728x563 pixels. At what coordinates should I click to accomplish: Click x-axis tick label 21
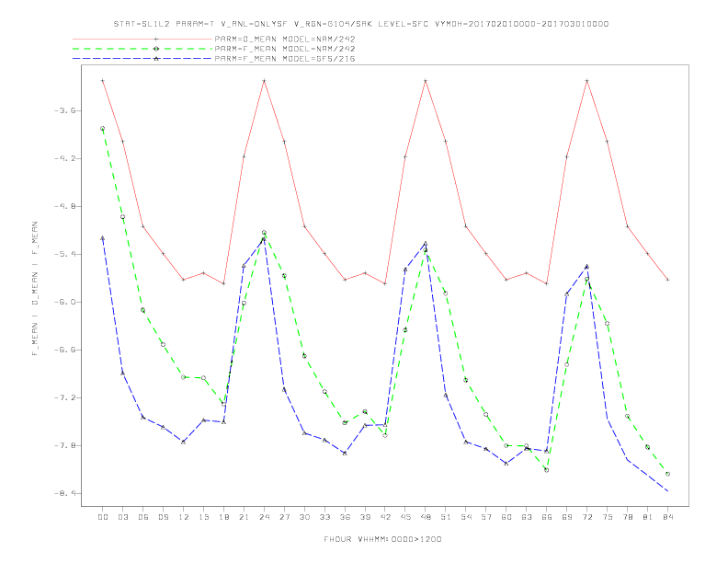pos(244,517)
